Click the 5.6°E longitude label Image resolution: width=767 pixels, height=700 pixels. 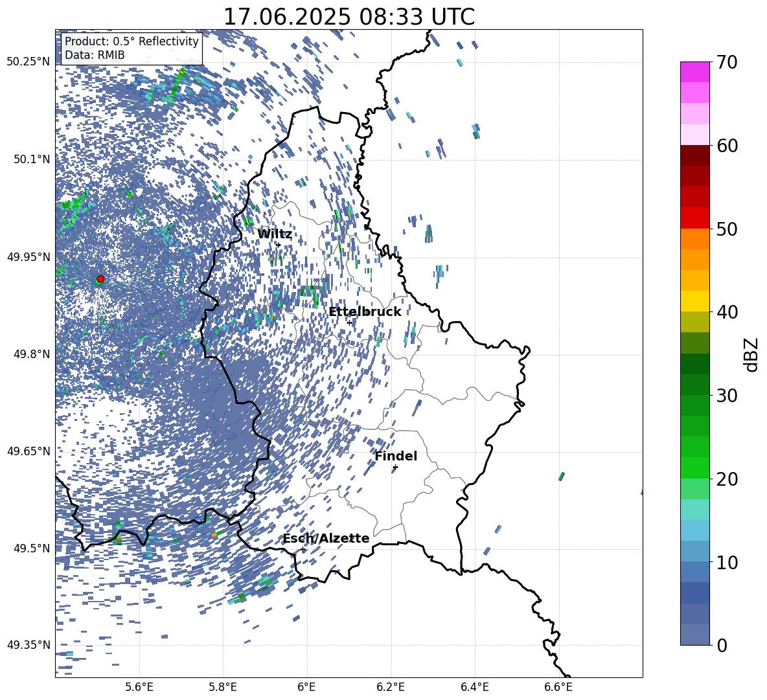point(139,687)
